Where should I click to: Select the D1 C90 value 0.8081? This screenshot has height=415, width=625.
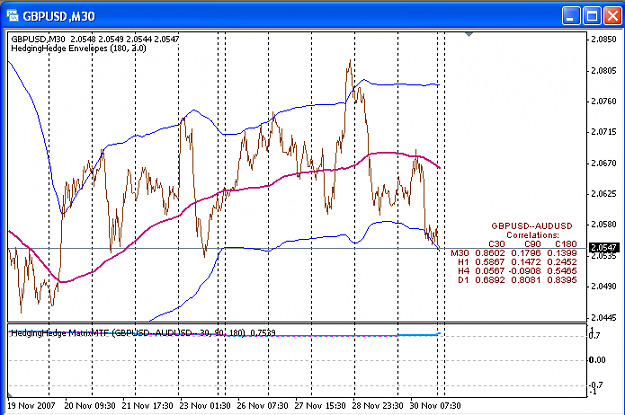(526, 280)
